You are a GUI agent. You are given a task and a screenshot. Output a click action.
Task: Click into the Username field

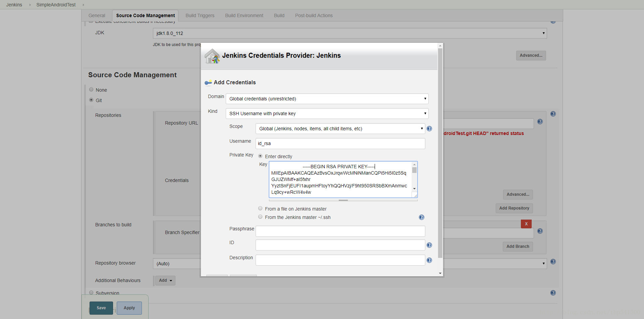pyautogui.click(x=340, y=143)
